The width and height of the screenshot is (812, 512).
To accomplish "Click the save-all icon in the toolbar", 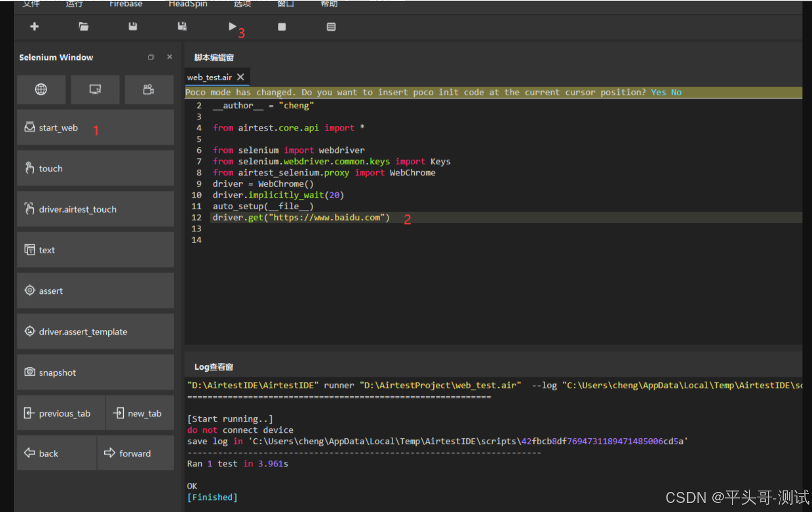I will (x=182, y=27).
